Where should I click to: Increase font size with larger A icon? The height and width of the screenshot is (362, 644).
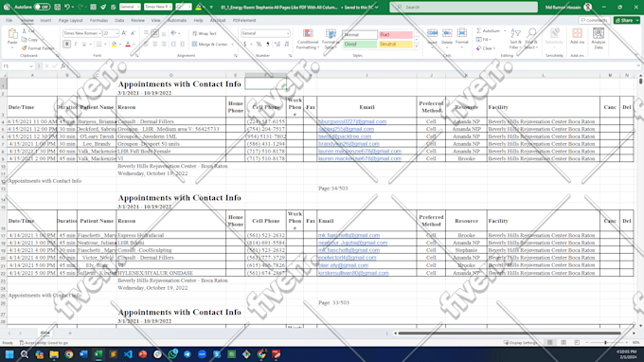click(x=124, y=33)
